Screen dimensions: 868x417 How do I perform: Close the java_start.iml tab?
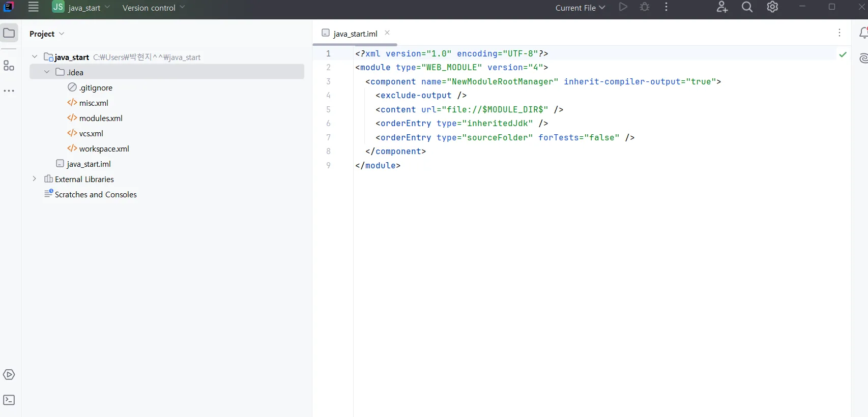387,33
